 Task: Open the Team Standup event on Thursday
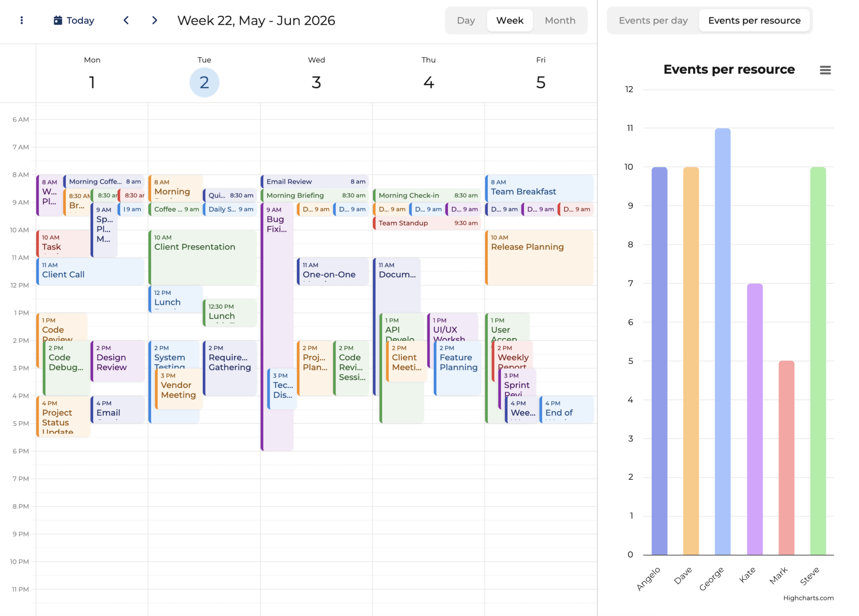(x=426, y=223)
